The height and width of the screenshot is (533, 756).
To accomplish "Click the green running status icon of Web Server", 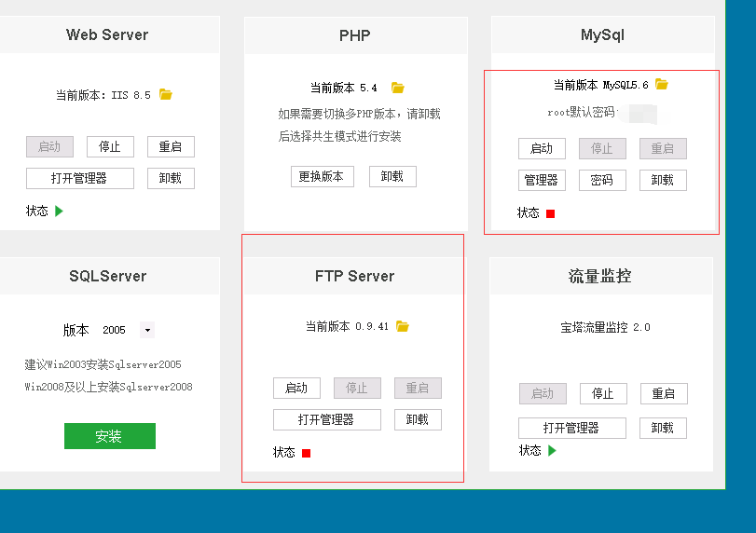I will [x=59, y=212].
